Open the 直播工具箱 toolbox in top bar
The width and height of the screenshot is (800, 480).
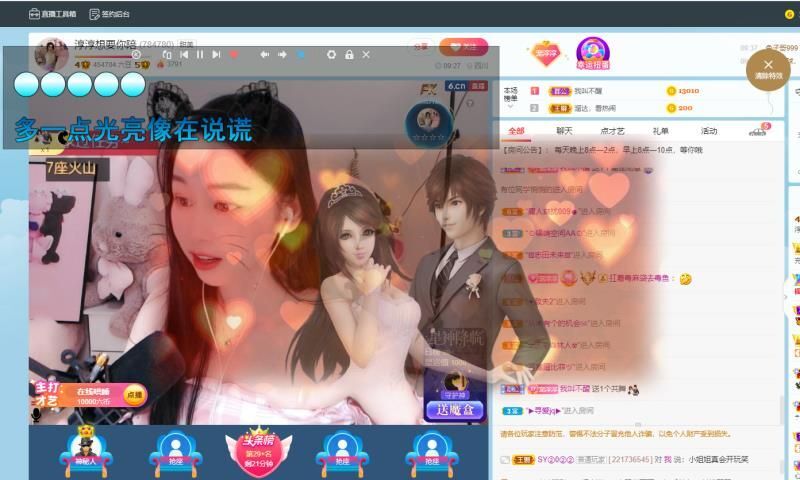(52, 14)
